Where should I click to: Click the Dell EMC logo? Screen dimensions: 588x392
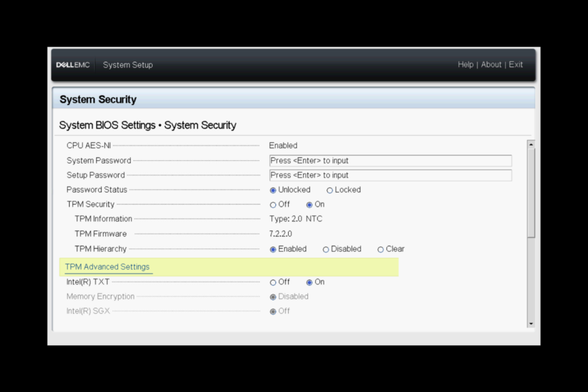click(73, 65)
